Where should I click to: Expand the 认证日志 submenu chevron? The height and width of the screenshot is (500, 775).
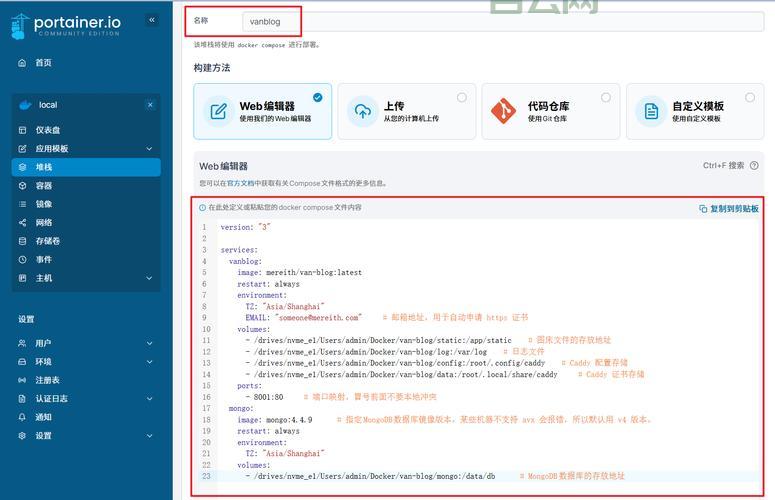[x=149, y=399]
